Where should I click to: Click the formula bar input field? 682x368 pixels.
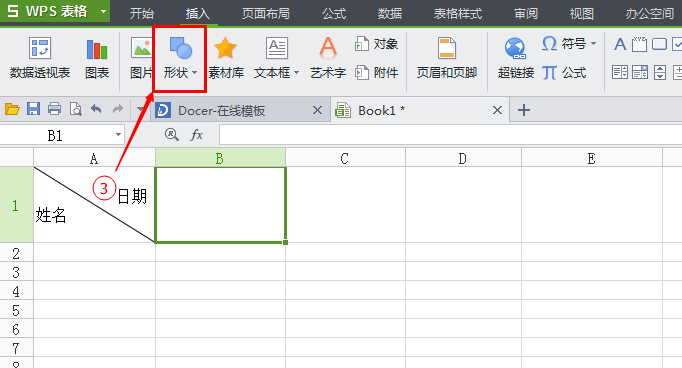tap(451, 135)
